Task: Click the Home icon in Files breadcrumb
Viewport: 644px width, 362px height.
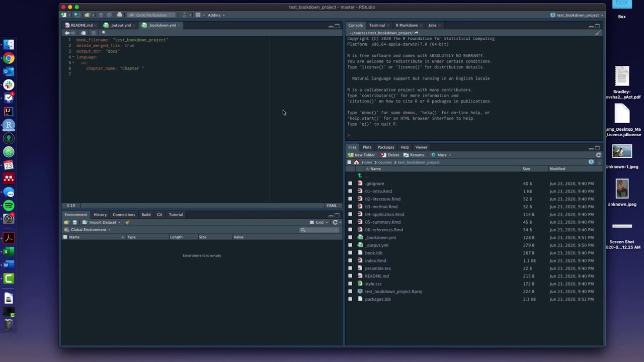Action: click(x=356, y=162)
